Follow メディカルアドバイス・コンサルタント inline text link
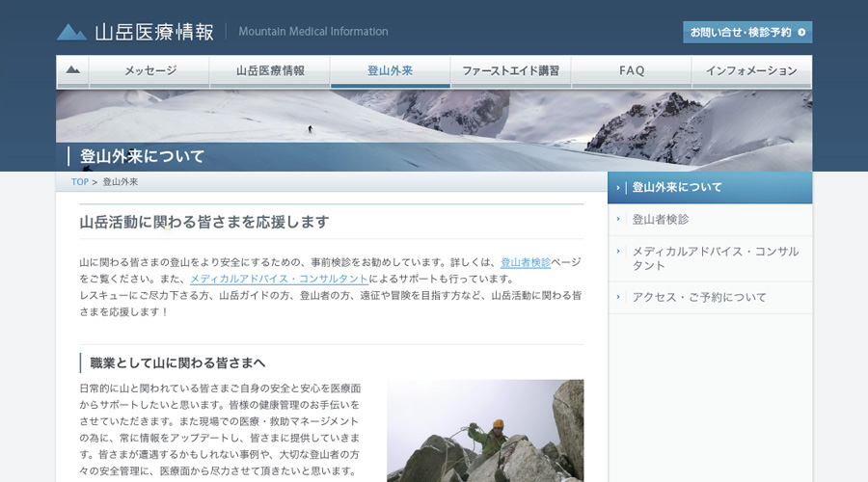 [279, 279]
